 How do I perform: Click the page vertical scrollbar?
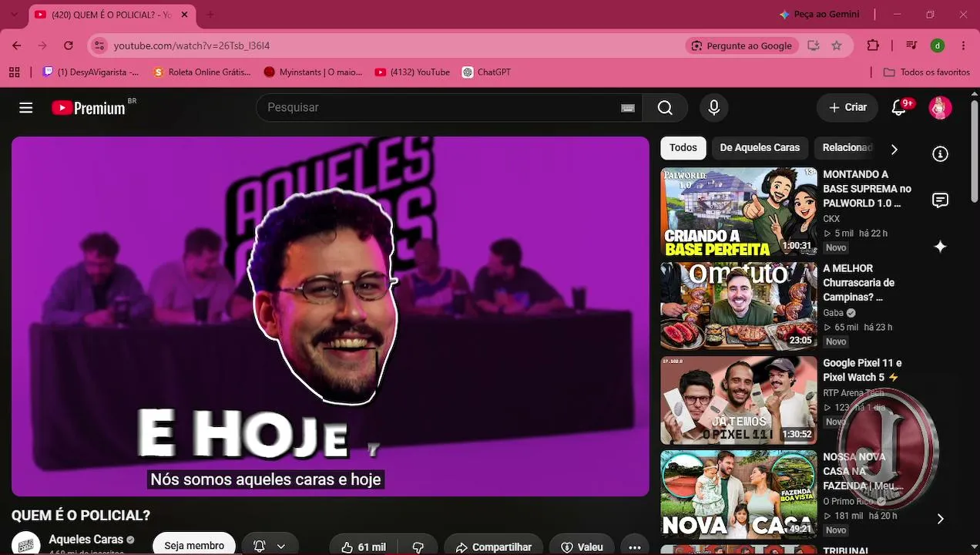tap(974, 150)
